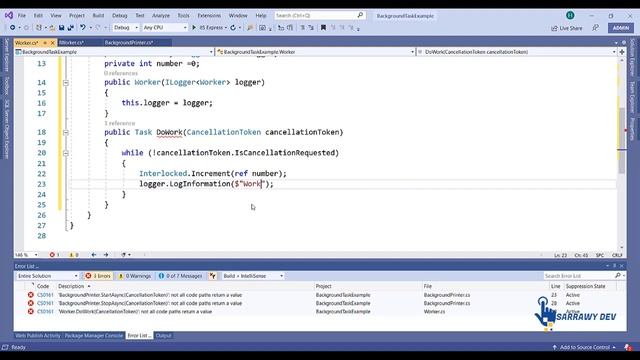640x360 pixels.
Task: Undo last edit with toolbar arrow
Action: [83, 28]
